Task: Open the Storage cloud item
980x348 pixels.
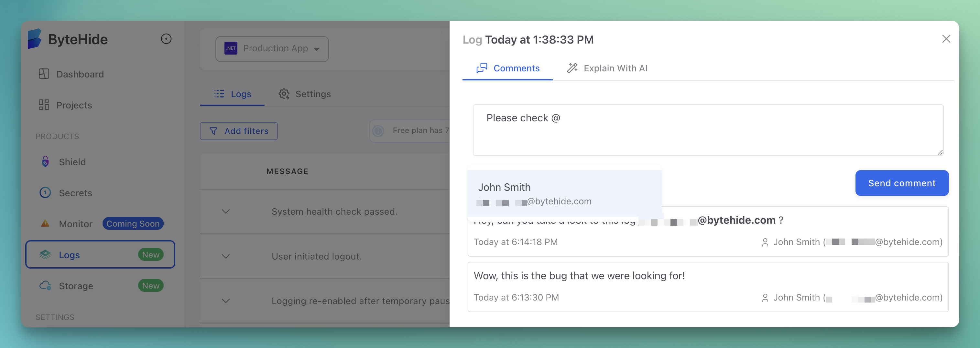Action: pos(76,286)
